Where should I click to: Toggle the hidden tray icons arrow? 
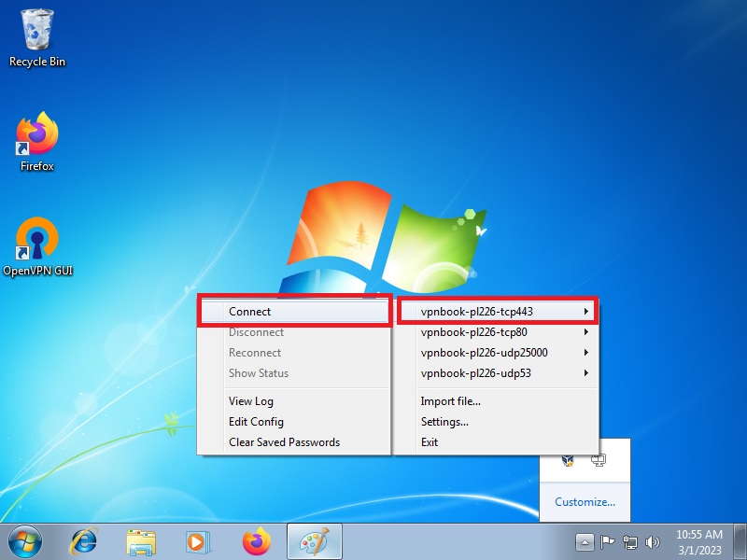coord(585,541)
